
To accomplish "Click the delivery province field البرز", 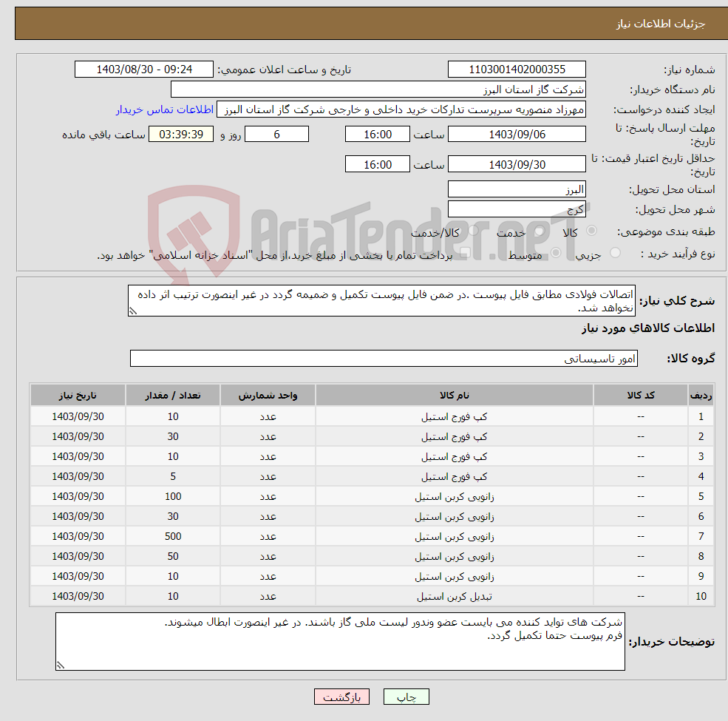I will (x=517, y=189).
